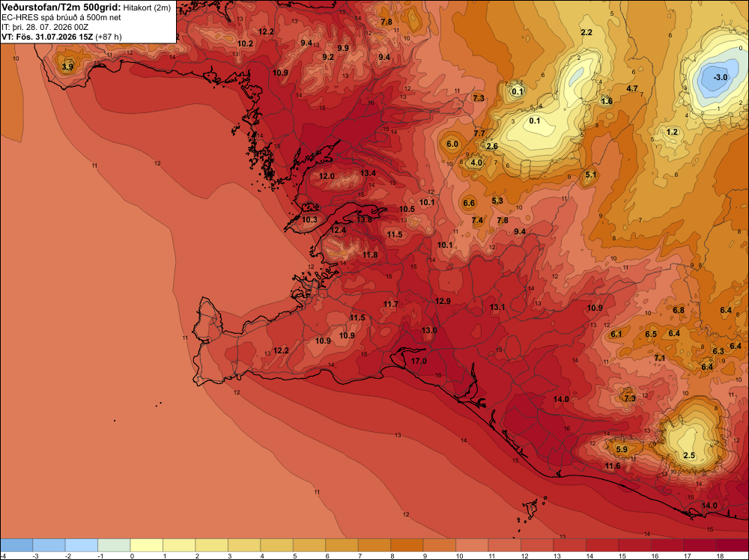
Task: Click the 11.7 temperature value
Action: 391,305
